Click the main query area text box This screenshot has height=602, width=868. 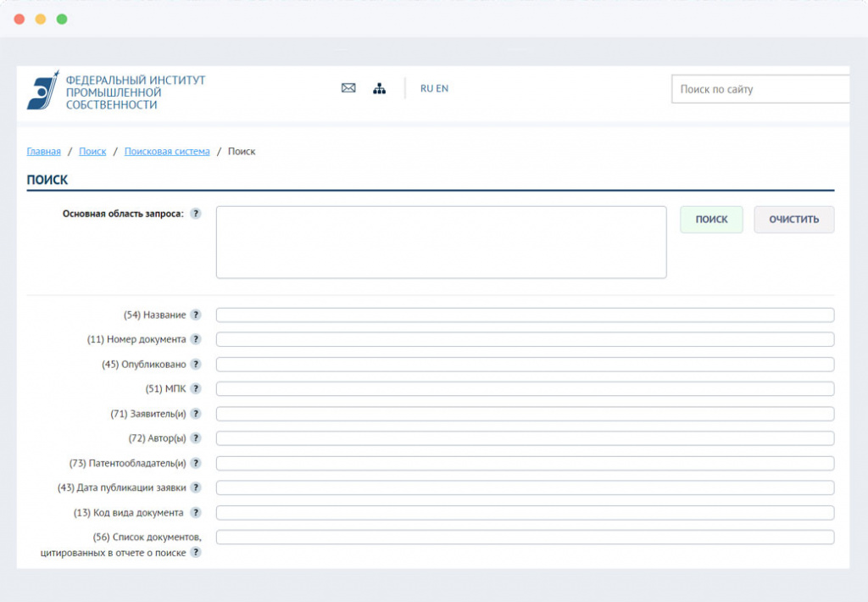[x=441, y=242]
